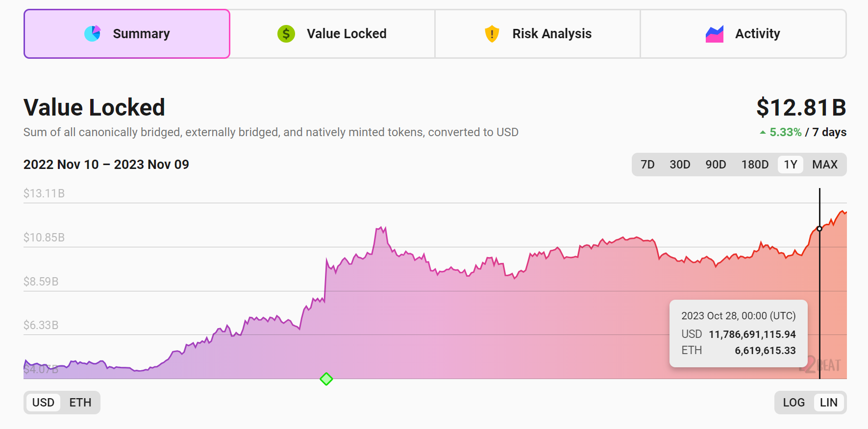Viewport: 868px width, 429px height.
Task: Toggle chart currency to ETH
Action: (x=80, y=403)
